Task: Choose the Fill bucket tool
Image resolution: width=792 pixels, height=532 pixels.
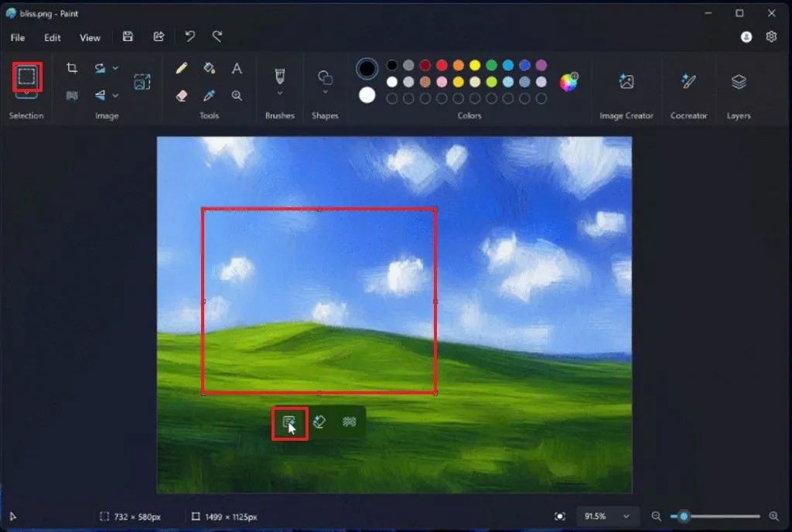Action: pyautogui.click(x=209, y=68)
